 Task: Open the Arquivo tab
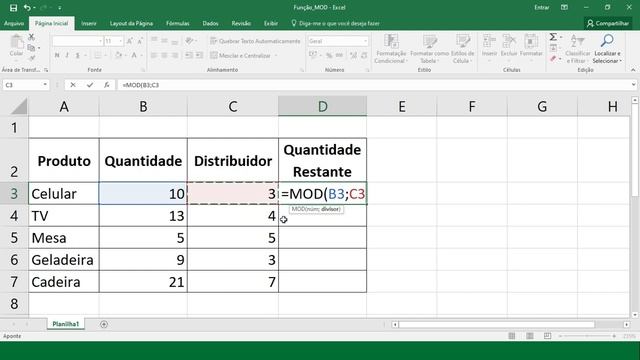[x=13, y=24]
